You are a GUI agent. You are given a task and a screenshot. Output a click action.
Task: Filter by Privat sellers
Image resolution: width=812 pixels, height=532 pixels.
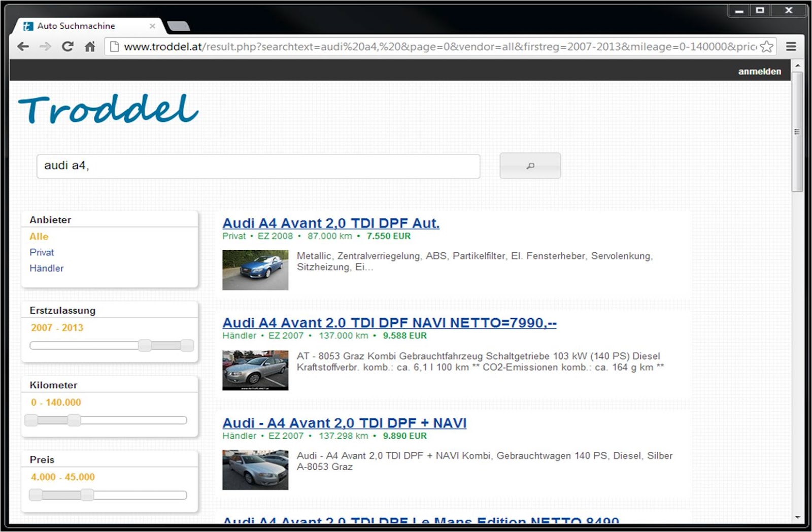(42, 252)
